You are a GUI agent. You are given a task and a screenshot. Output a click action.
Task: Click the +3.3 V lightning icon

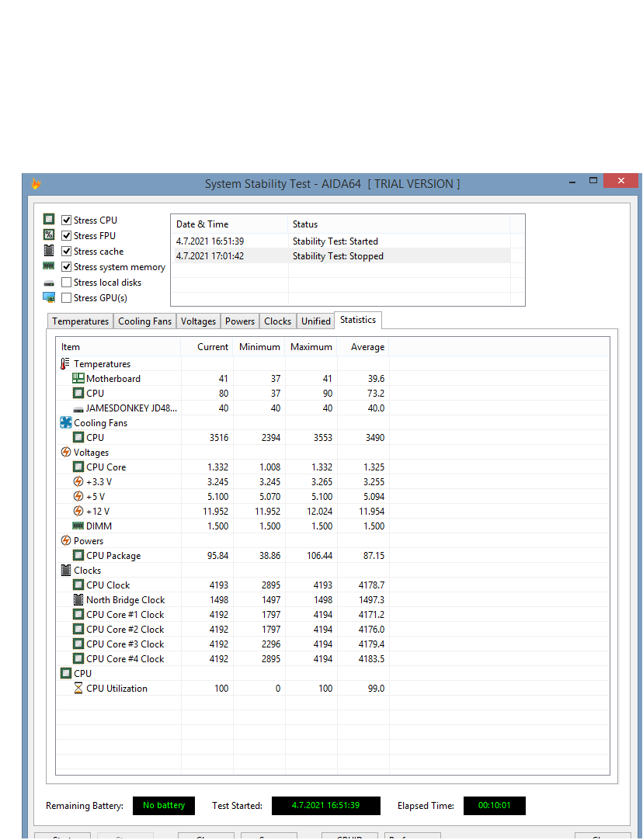point(78,481)
